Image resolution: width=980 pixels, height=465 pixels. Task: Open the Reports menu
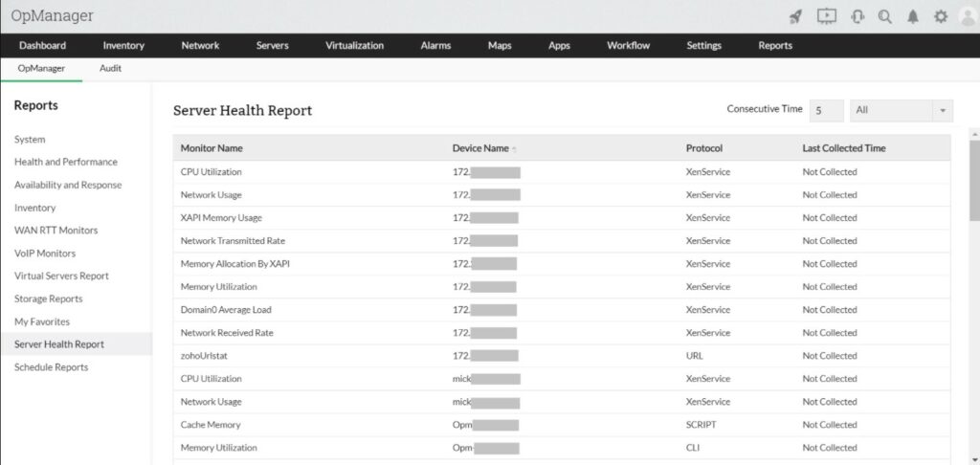pyautogui.click(x=775, y=46)
